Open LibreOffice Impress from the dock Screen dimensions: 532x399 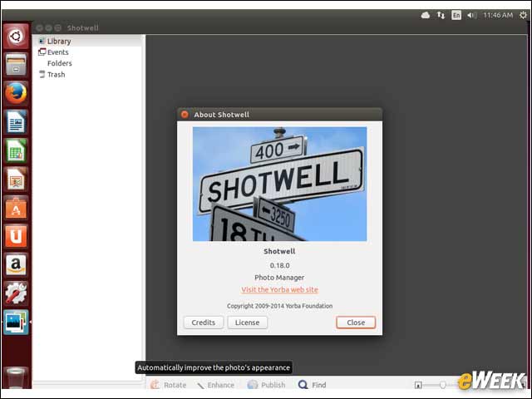[x=16, y=179]
